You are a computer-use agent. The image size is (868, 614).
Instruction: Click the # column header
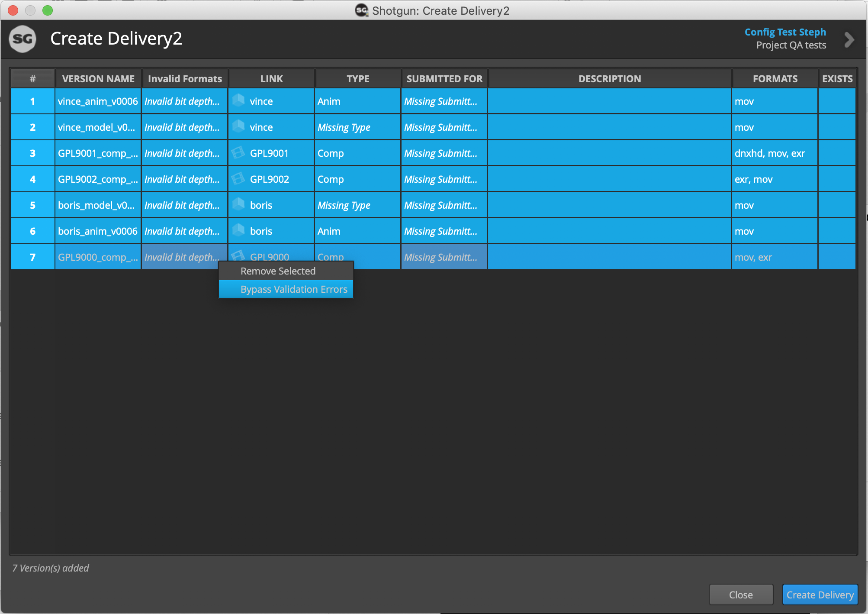[x=32, y=79]
